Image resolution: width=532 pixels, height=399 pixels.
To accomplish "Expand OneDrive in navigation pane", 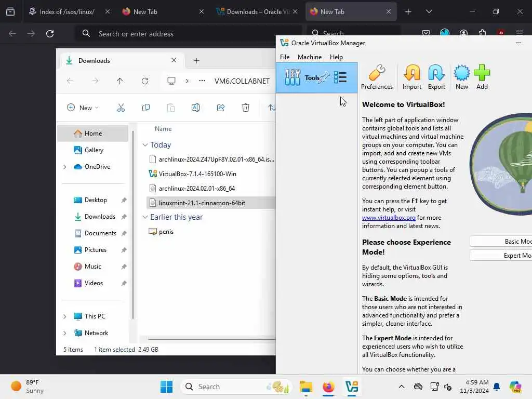I will tap(65, 167).
